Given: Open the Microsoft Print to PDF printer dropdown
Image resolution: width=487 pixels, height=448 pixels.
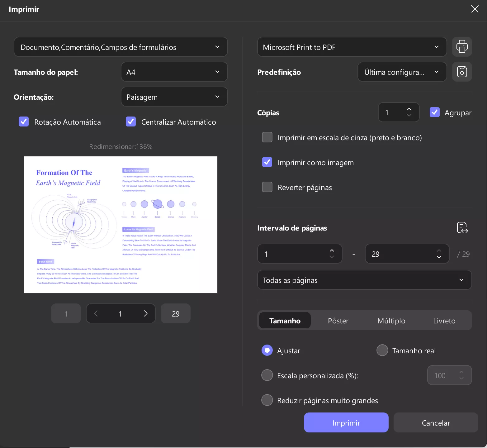Looking at the screenshot, I should tap(352, 47).
